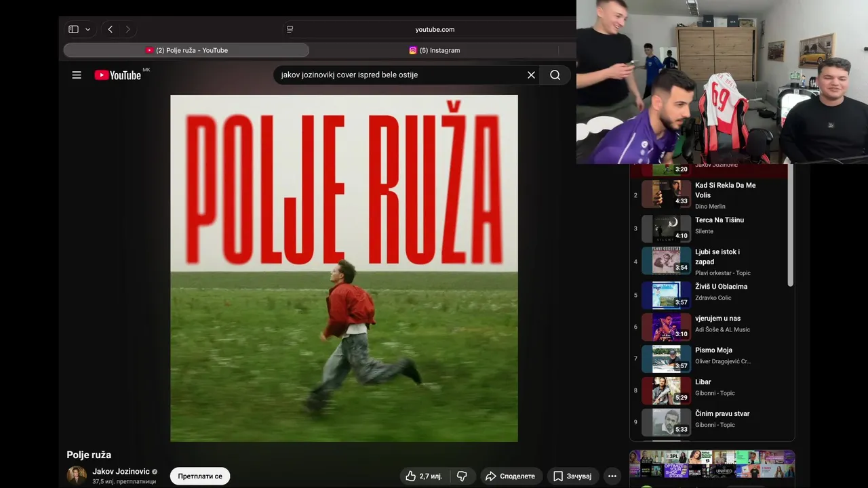Click Gibonni - Topic under Libar
Screen dimensions: 868x488
coord(715,394)
